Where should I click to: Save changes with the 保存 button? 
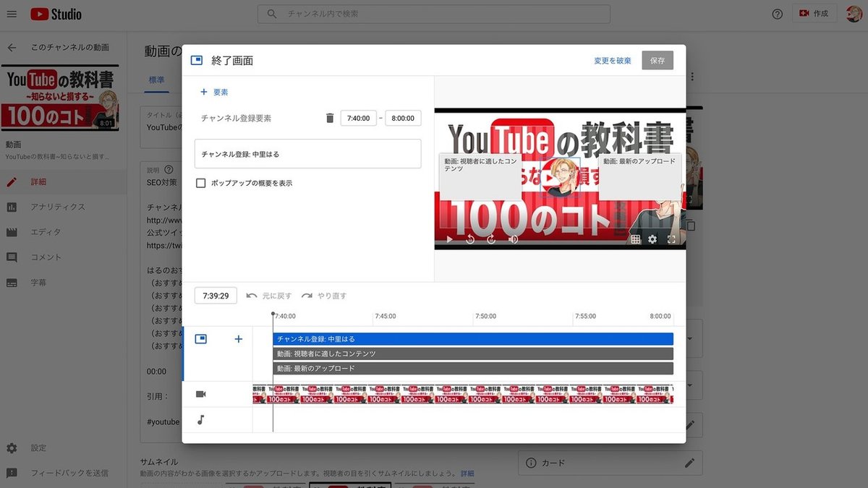point(657,61)
